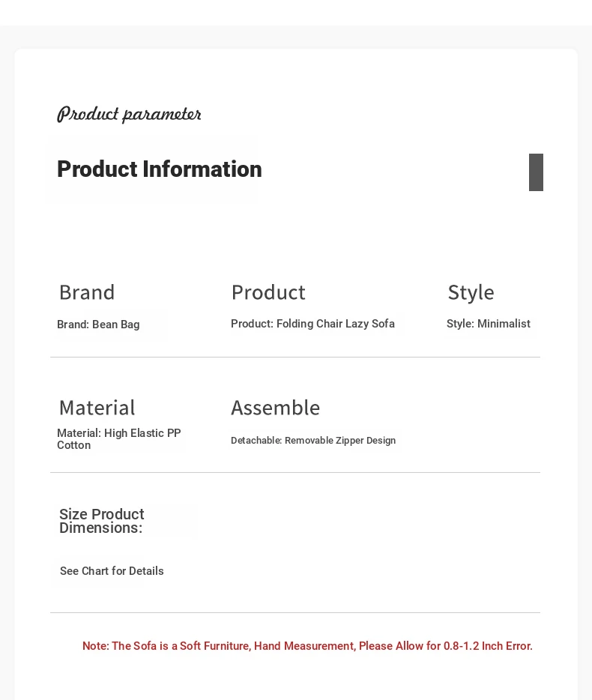
Task: Open See Chart for Details
Action: tap(112, 571)
